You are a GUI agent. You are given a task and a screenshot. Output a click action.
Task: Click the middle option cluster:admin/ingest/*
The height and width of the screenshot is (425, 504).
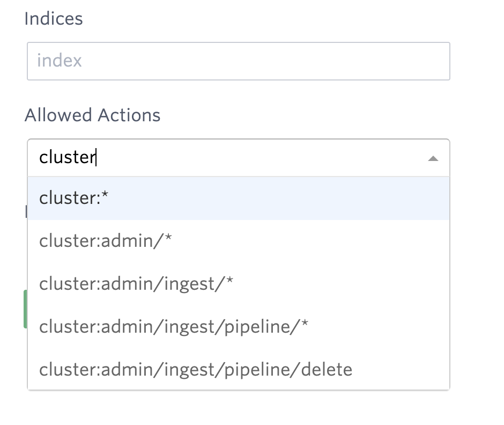[x=136, y=283]
